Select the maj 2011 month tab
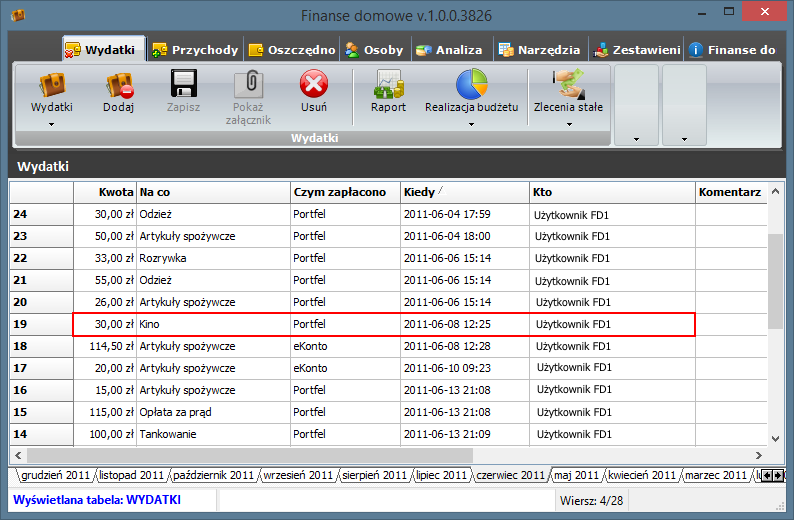Viewport: 794px width, 520px height. tap(575, 475)
